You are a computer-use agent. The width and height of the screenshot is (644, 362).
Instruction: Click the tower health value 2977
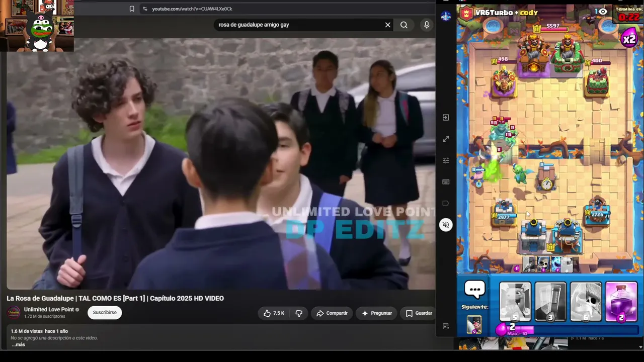click(504, 217)
